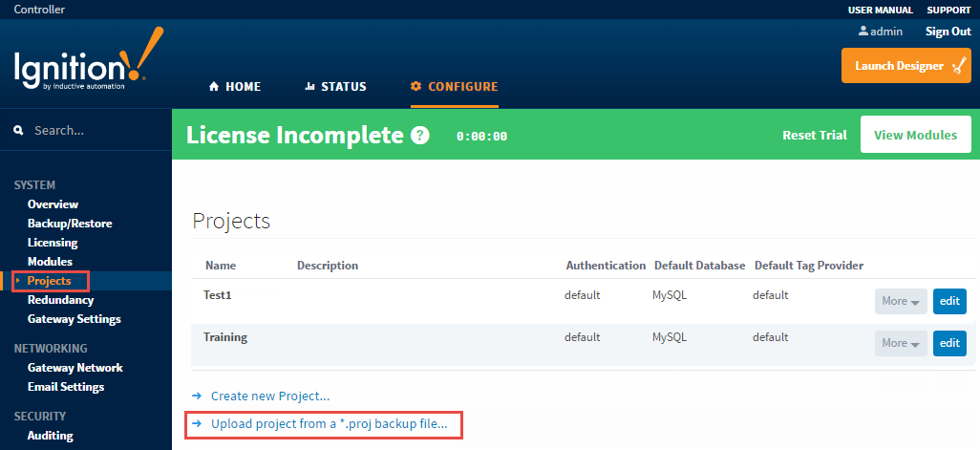
Task: Edit the Test1 project
Action: 949,301
